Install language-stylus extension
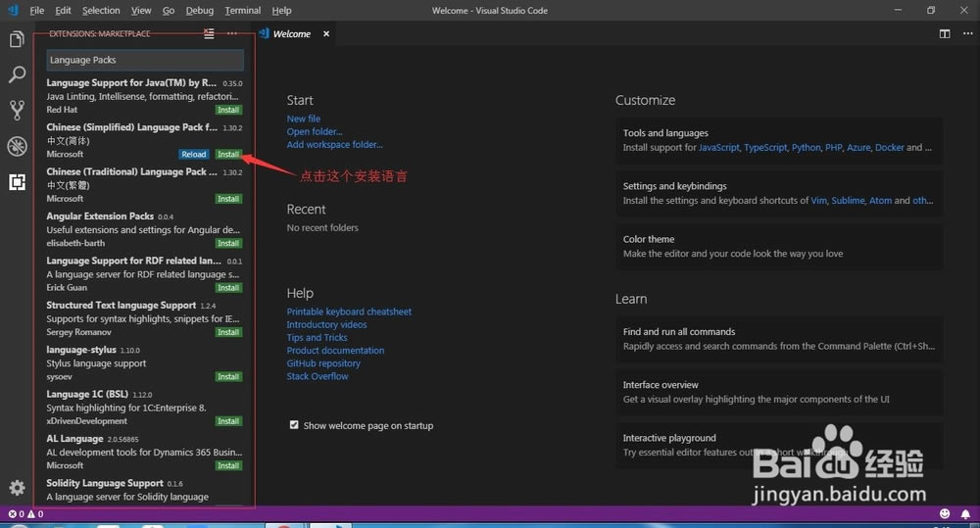Image resolution: width=980 pixels, height=528 pixels. pyautogui.click(x=228, y=377)
